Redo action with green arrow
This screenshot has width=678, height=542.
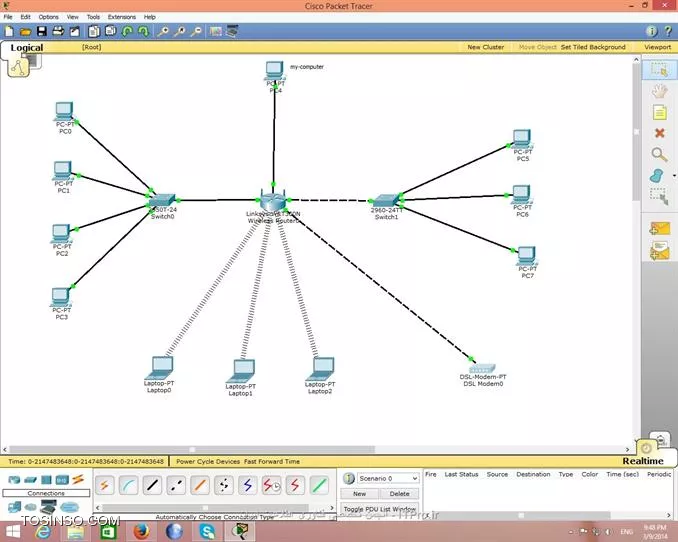pos(144,32)
